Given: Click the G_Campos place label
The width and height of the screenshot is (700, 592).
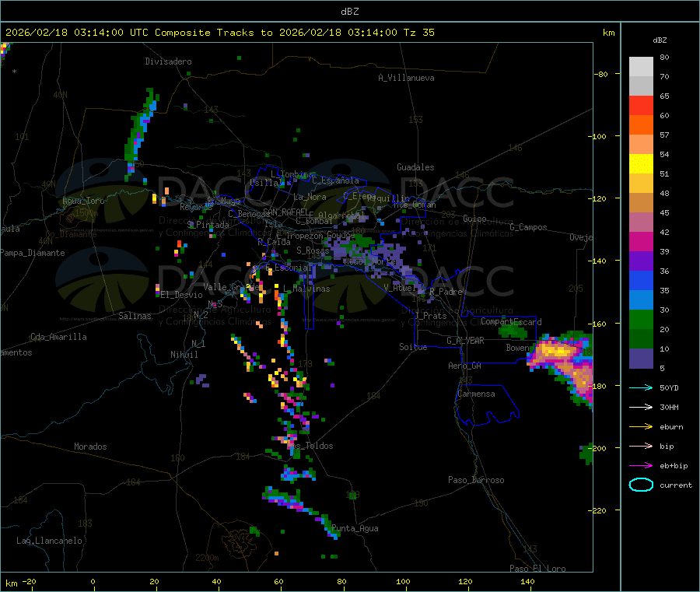Looking at the screenshot, I should coord(528,227).
